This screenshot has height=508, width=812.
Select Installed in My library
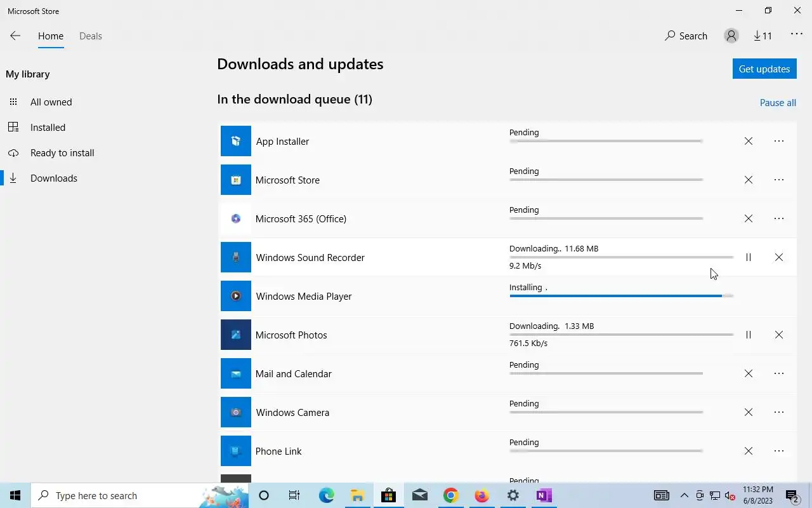[x=48, y=128]
